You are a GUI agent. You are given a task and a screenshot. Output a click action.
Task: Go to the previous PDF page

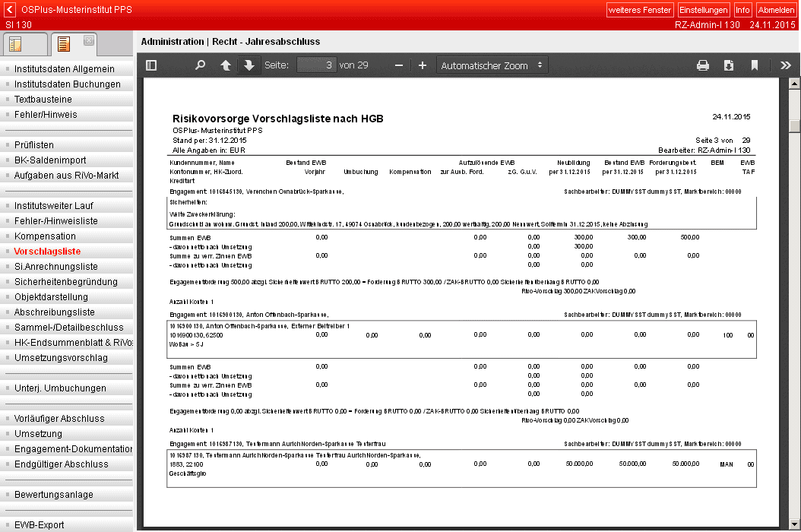pyautogui.click(x=225, y=65)
